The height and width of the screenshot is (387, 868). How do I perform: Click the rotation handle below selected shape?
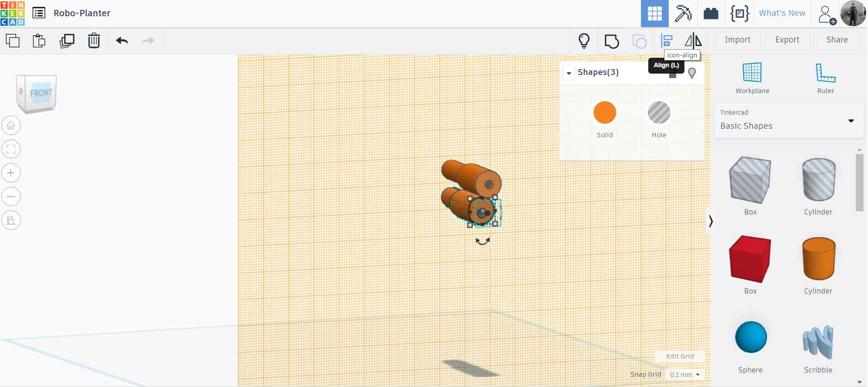point(482,242)
